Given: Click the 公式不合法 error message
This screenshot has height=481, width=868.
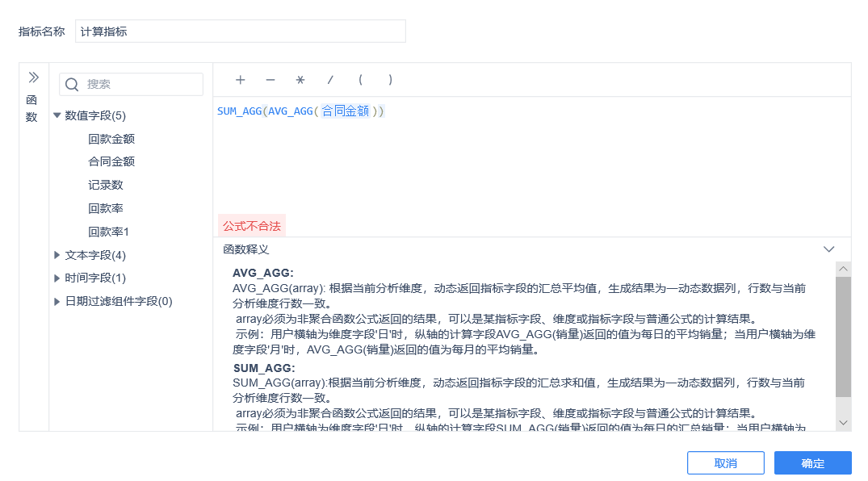Looking at the screenshot, I should pyautogui.click(x=252, y=226).
